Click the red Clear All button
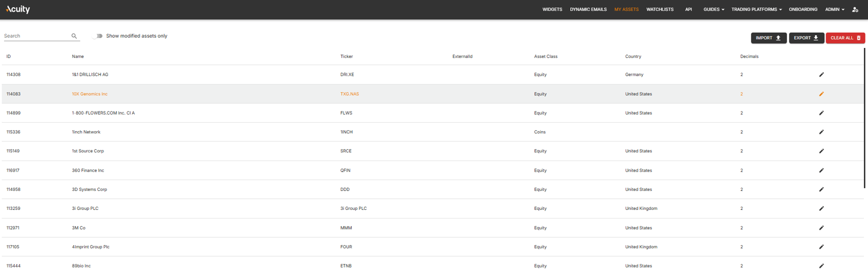The image size is (868, 275). [x=845, y=38]
